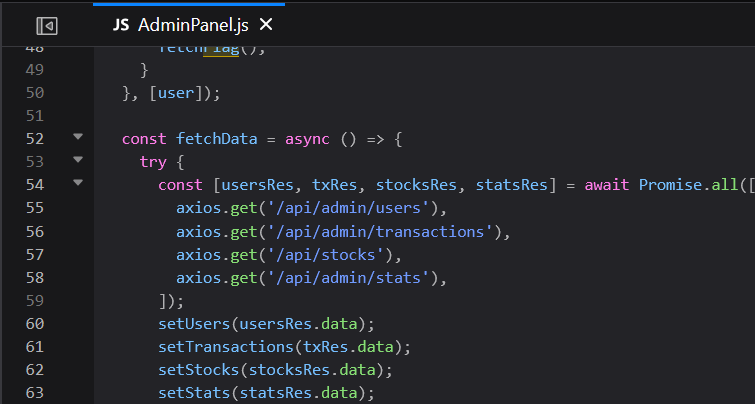Click the fetchData function name
Viewport: 755px width, 404px height.
tap(217, 139)
